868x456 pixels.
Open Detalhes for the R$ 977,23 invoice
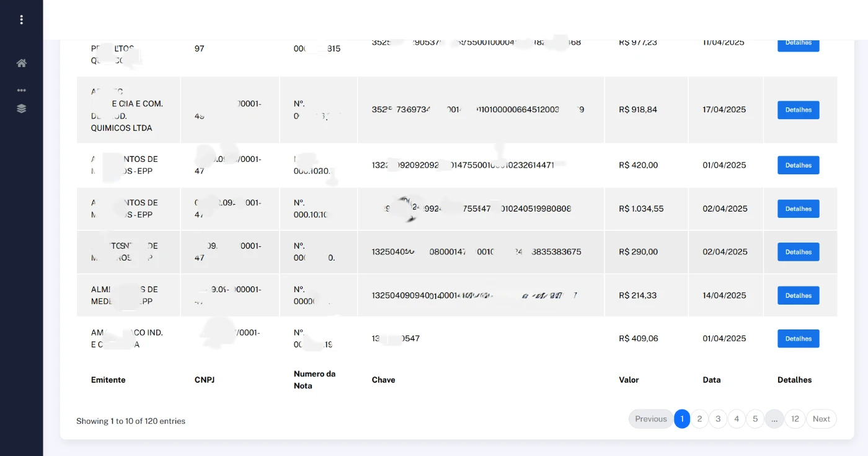[x=798, y=45]
